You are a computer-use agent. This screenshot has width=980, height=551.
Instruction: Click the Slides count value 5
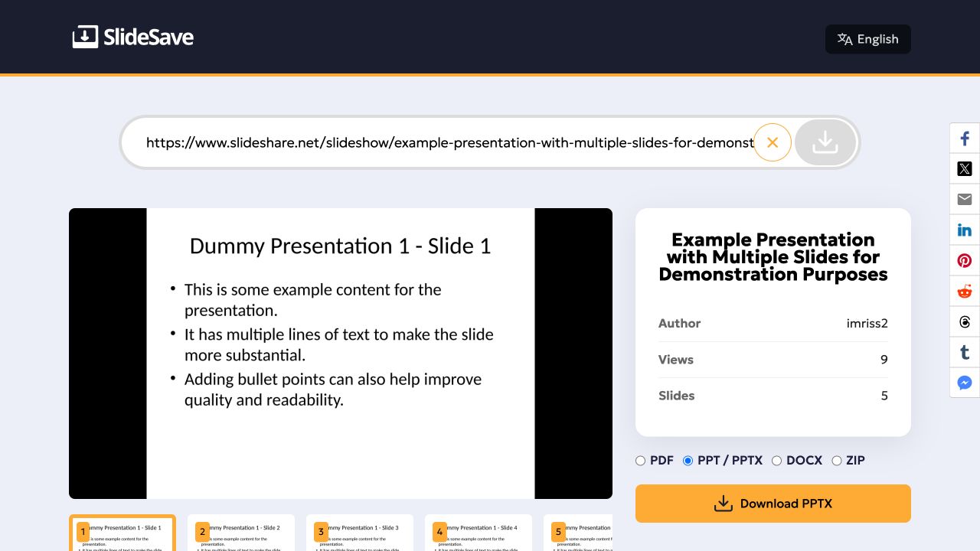[884, 396]
